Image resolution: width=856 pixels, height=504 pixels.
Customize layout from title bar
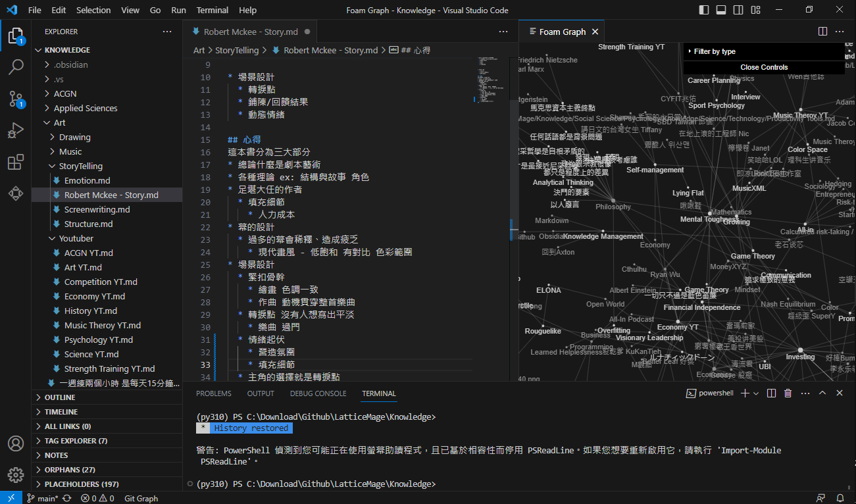(x=756, y=10)
